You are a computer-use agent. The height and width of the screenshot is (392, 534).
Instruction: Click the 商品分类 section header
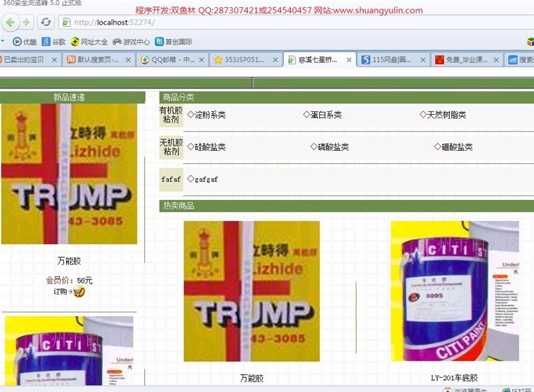coord(346,97)
